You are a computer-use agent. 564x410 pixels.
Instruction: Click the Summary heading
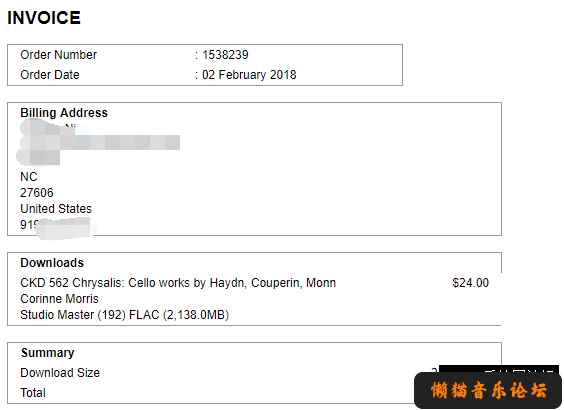coord(47,353)
